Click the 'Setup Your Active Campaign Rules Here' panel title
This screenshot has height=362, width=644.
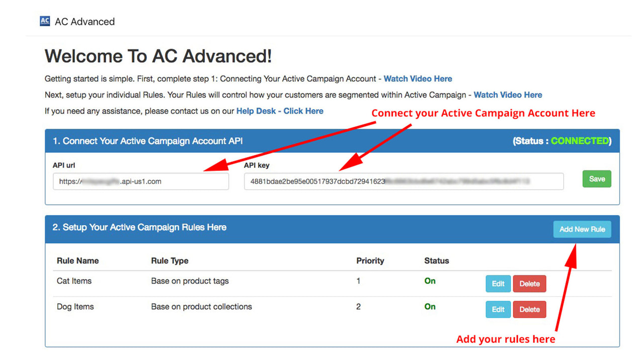(x=139, y=227)
